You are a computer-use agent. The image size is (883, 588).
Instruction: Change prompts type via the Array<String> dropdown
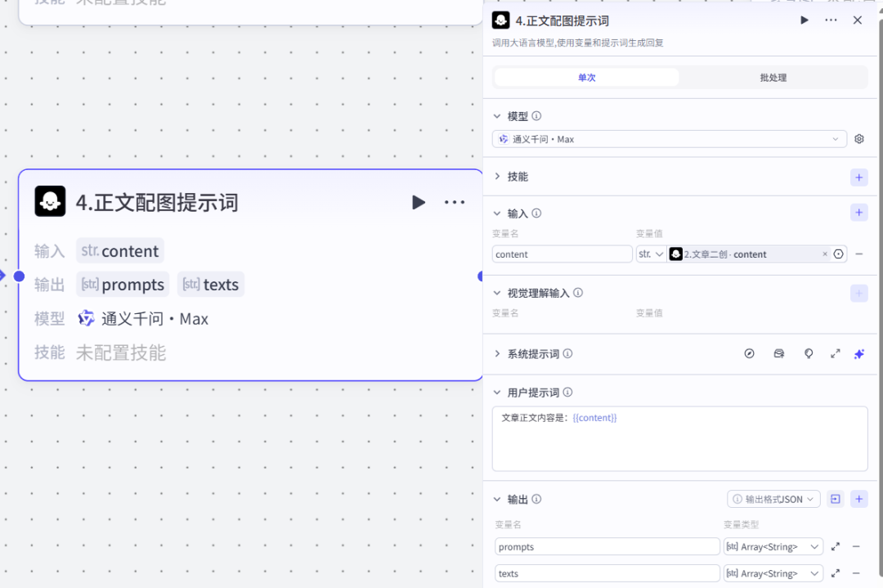pos(772,546)
